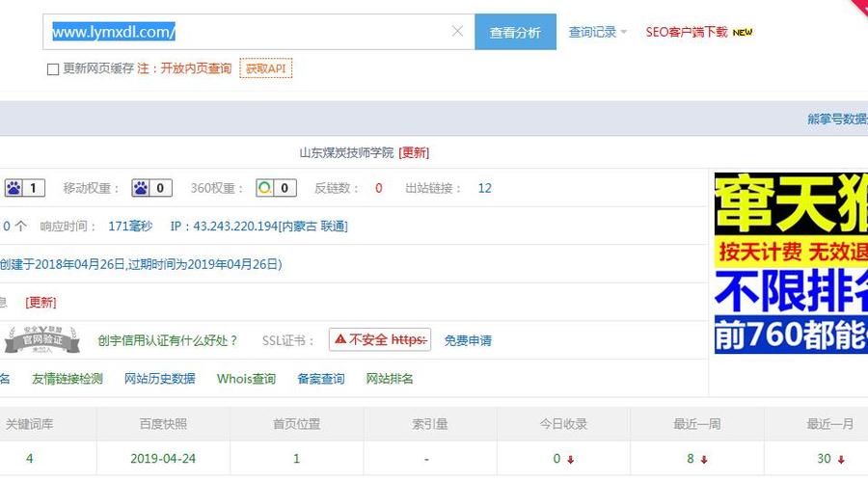This screenshot has width=868, height=482.
Task: Clear the URL field with the X icon
Action: point(458,32)
